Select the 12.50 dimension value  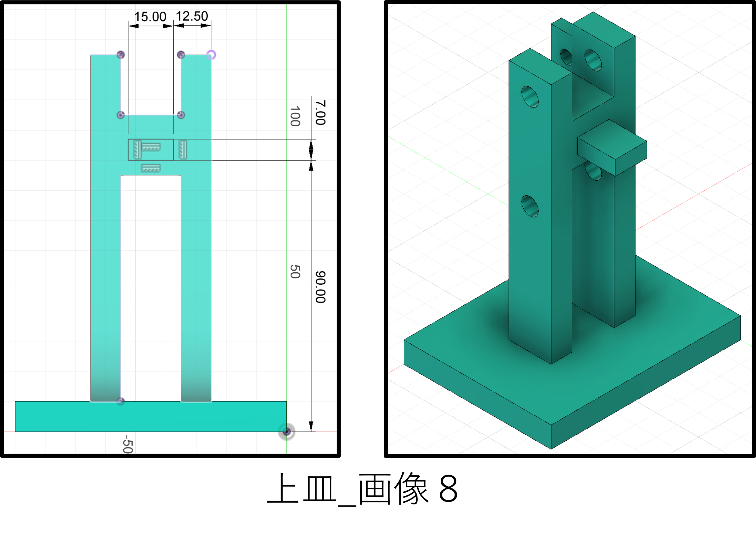point(192,16)
